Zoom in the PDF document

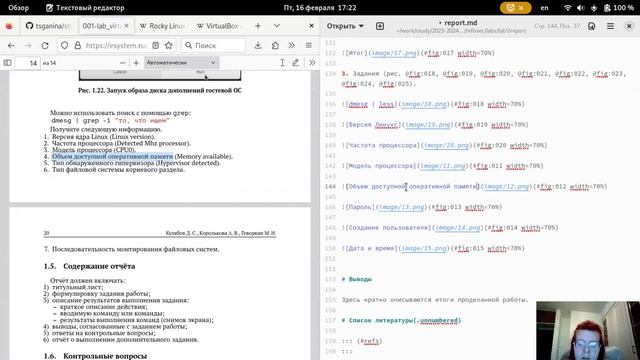point(136,63)
